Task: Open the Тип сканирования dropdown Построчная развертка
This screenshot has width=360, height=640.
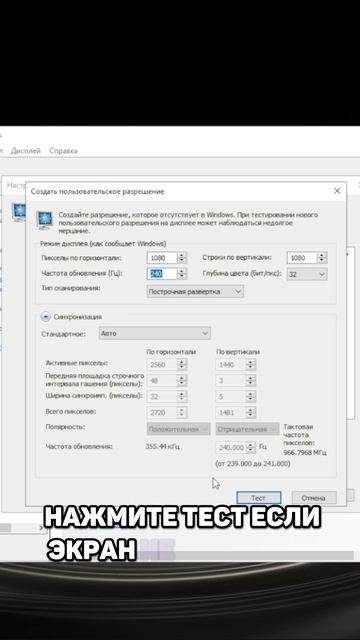Action: click(x=195, y=291)
